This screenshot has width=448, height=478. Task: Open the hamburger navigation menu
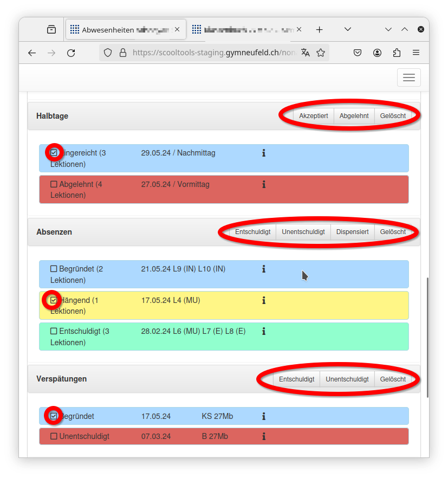point(408,77)
